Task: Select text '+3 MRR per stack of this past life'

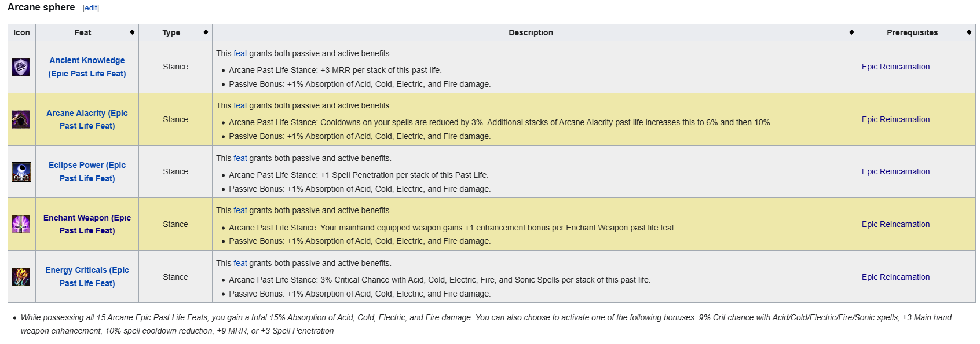Action: pos(380,70)
